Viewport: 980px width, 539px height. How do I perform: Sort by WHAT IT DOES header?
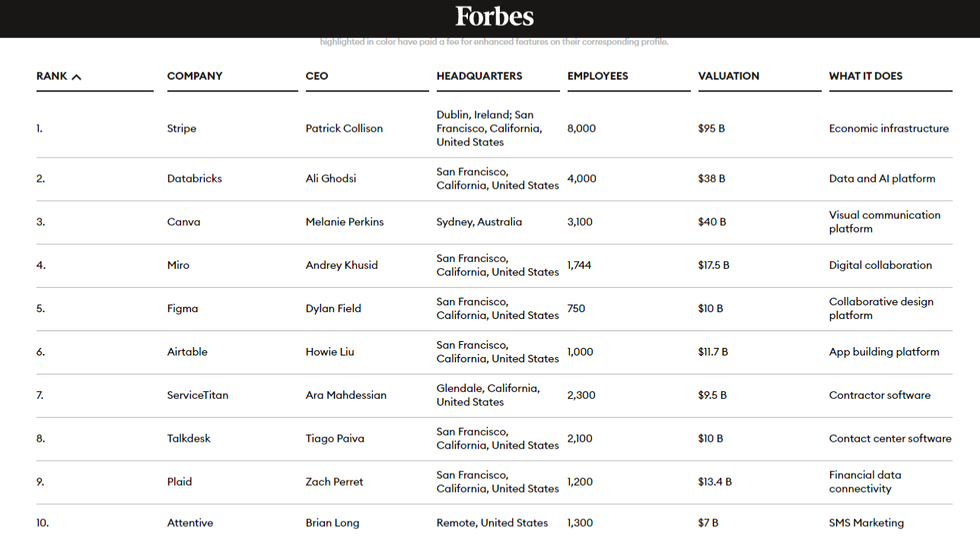pos(866,76)
